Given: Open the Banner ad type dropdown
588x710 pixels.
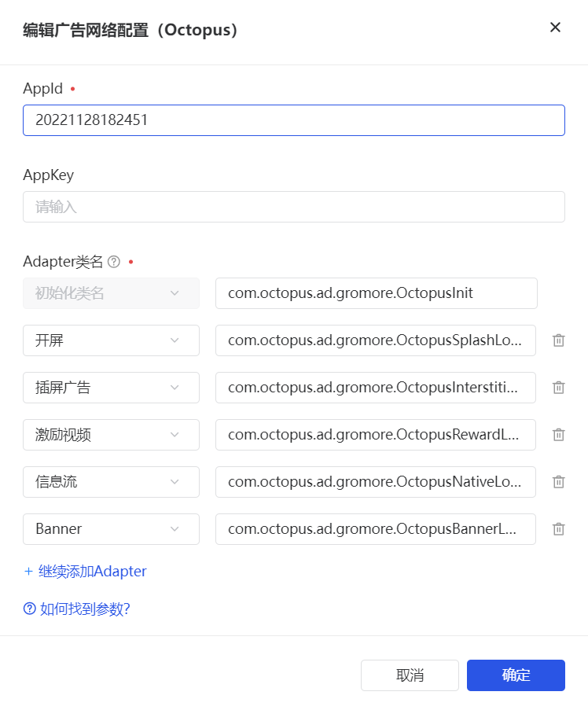Looking at the screenshot, I should coord(111,529).
